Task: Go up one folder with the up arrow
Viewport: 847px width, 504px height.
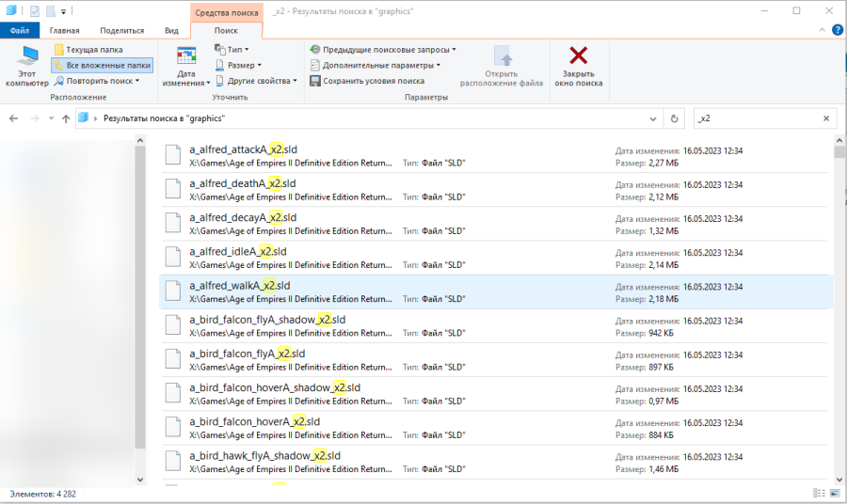Action: (66, 118)
